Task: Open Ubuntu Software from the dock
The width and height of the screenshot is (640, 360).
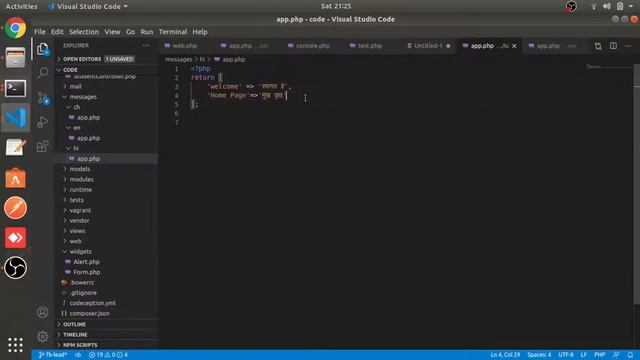Action: click(x=16, y=178)
